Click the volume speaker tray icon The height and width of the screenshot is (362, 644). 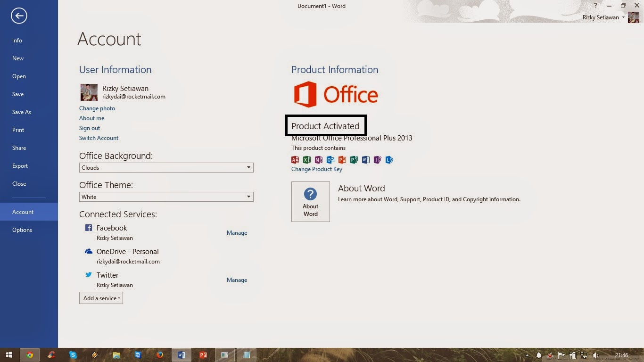(596, 355)
